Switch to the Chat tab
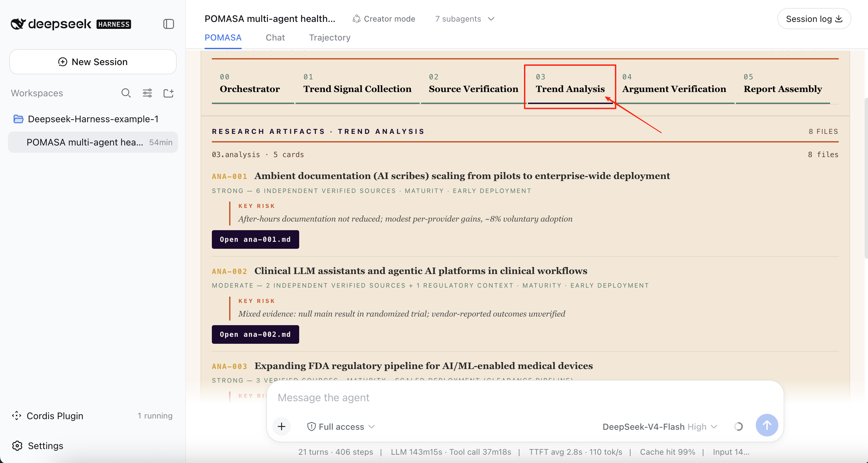 pyautogui.click(x=275, y=38)
